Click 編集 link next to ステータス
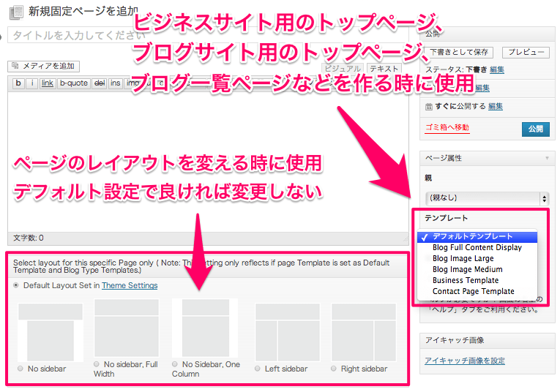Viewport: 560px width, 392px height. [497, 69]
